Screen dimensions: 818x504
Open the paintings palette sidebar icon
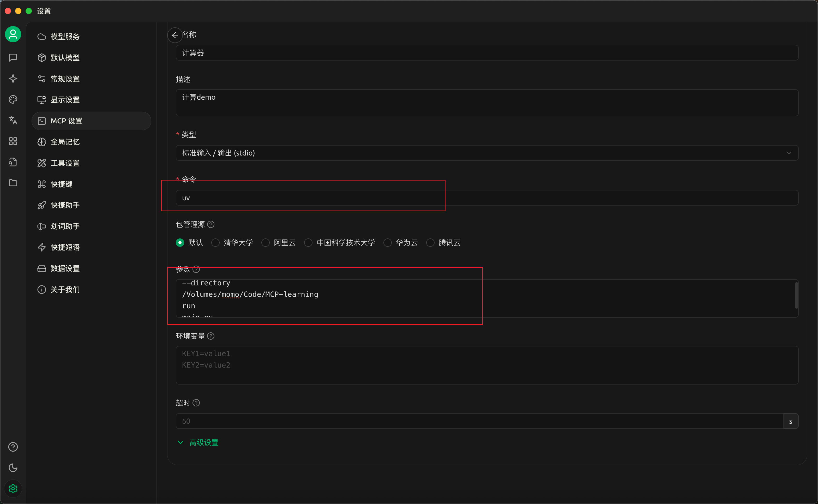13,99
